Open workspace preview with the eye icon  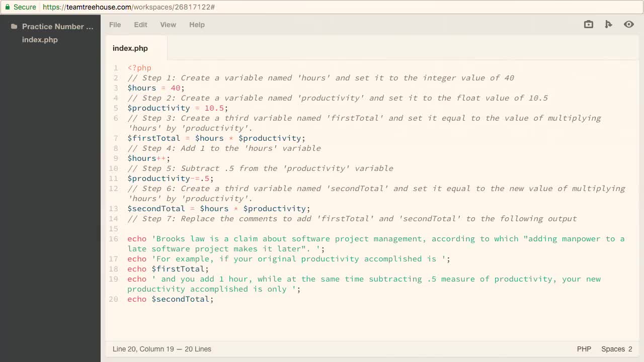point(629,24)
